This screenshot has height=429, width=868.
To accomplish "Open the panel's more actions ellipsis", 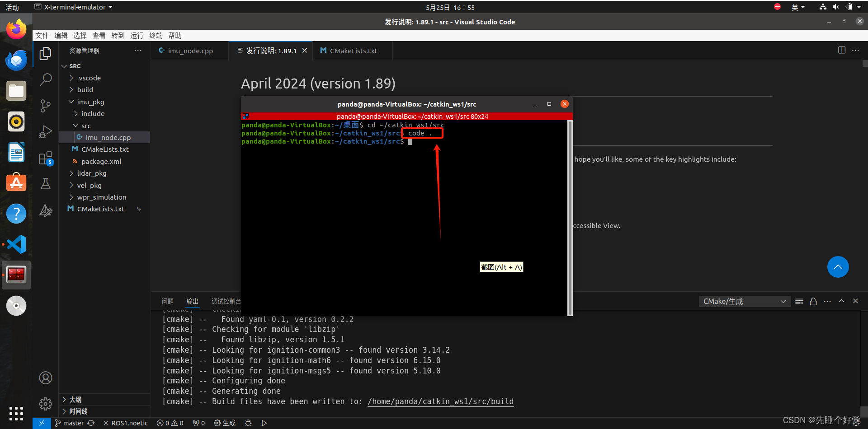I will 827,301.
